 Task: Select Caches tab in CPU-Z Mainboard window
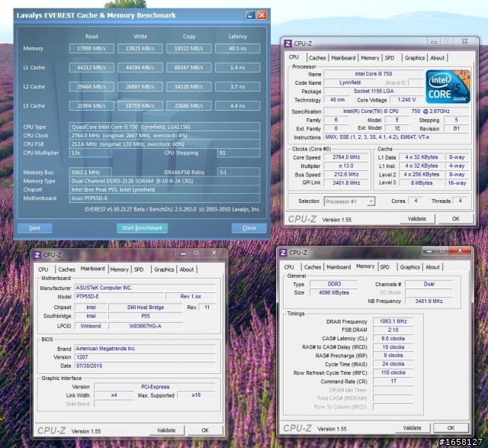66,269
